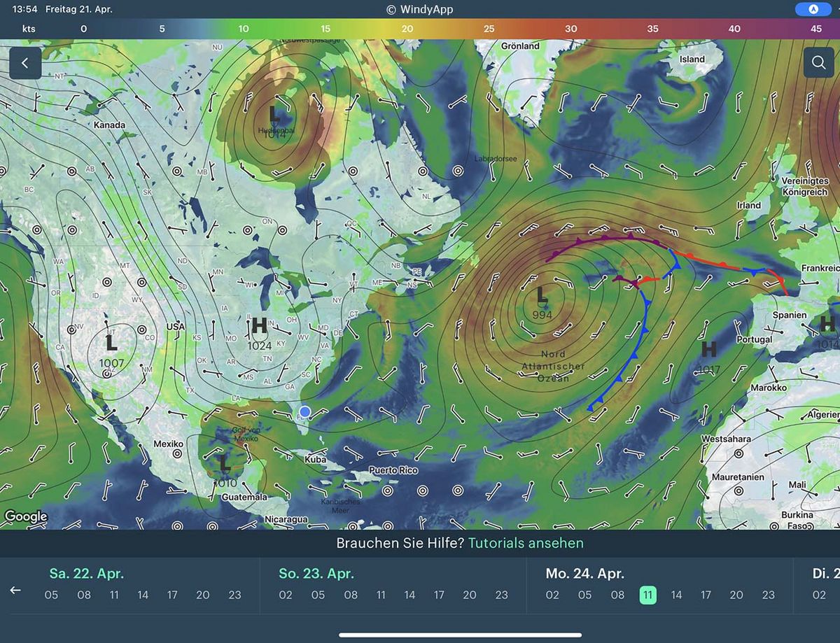The height and width of the screenshot is (643, 840).
Task: Choose hour 05 on Monday 24
Action: tap(584, 595)
